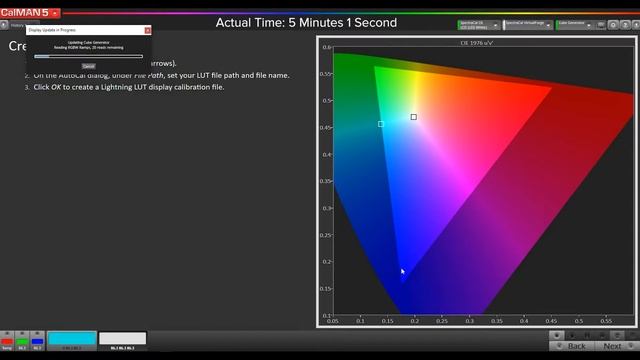The image size is (640, 360).
Task: Open the help question-mark icon
Action: point(625,25)
